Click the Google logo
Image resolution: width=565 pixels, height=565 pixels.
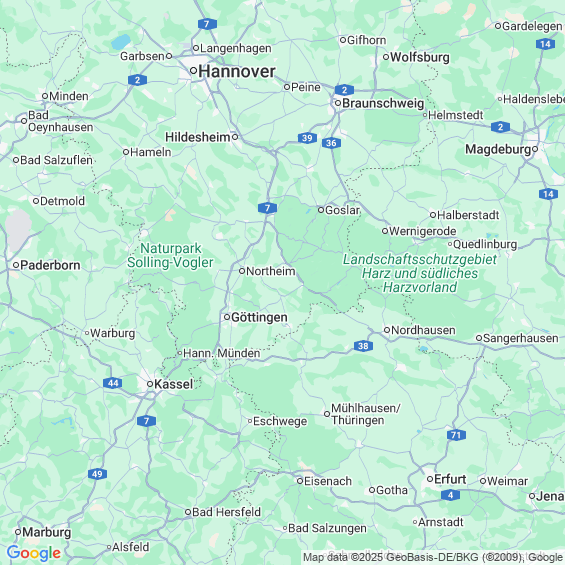point(34,553)
